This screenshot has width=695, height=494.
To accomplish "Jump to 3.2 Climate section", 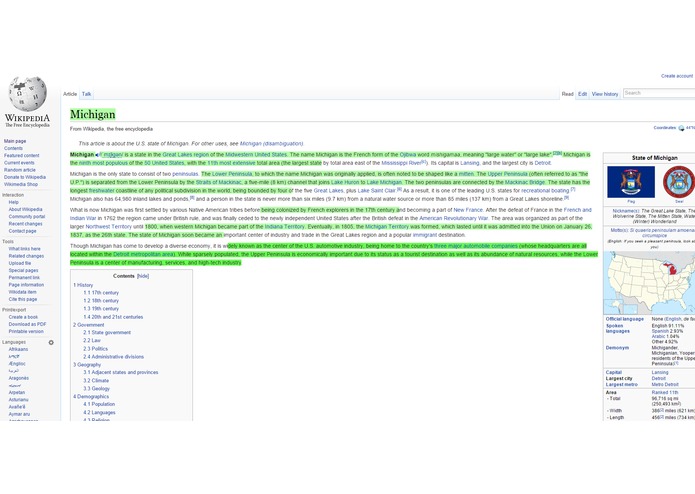I will pos(96,381).
